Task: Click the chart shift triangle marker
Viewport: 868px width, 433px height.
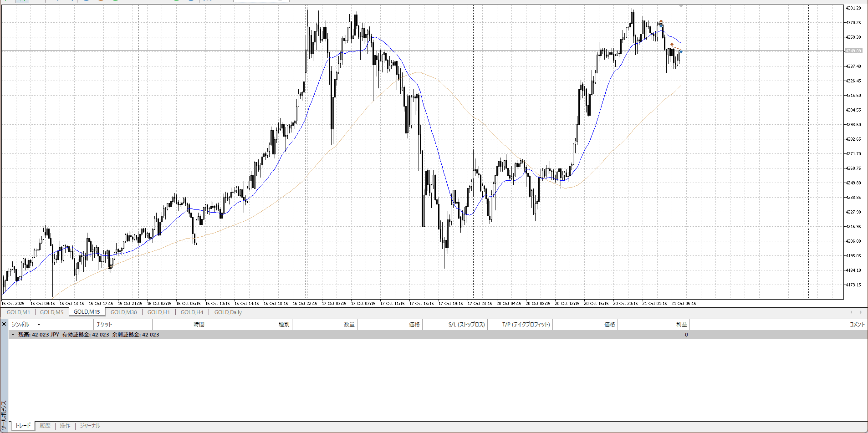Action: point(681,6)
